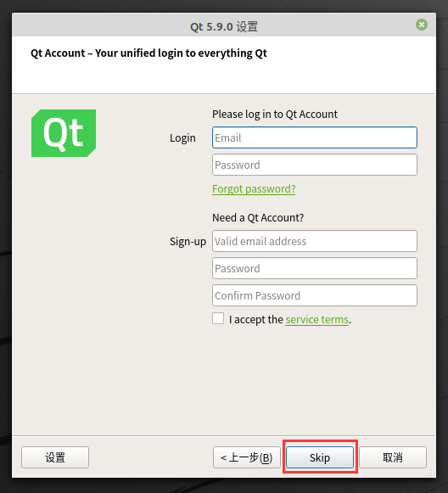Close the Qt 5.9.0 setup window
The width and height of the screenshot is (448, 493).
422,25
